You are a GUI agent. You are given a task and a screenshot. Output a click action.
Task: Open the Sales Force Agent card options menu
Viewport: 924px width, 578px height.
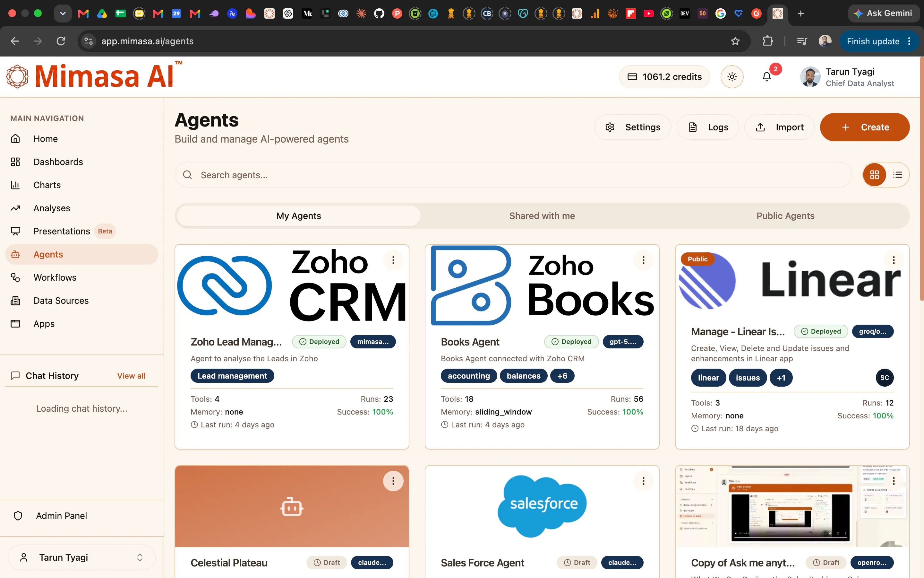[x=643, y=481]
